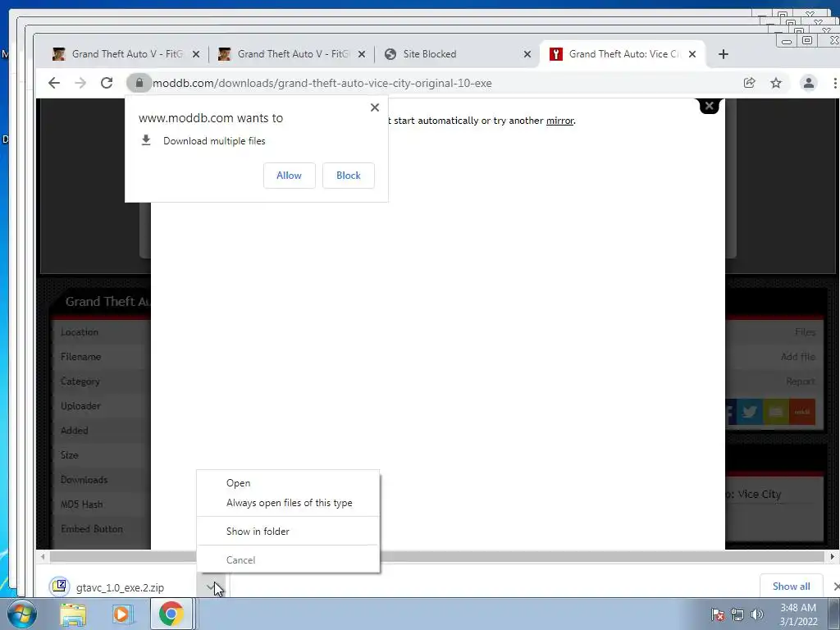Screen dimensions: 840x630
Task: Open Windows Media Player from taskbar
Action: point(122,614)
